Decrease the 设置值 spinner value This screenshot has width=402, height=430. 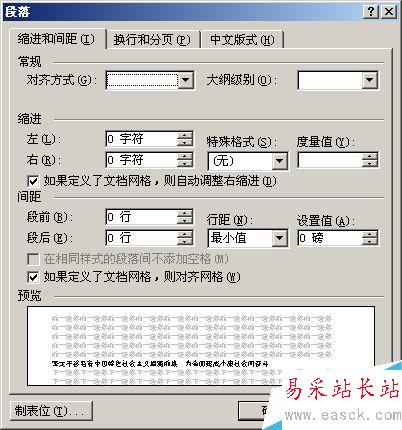tap(370, 242)
